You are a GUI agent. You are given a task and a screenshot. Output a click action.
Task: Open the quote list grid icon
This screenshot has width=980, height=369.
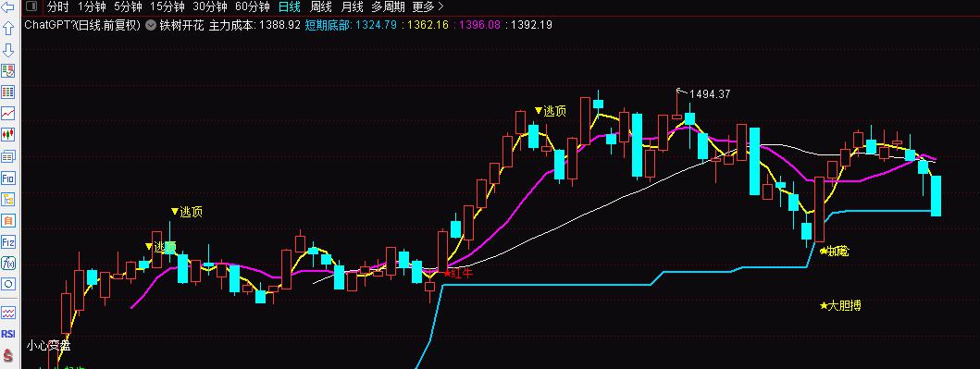click(x=8, y=92)
